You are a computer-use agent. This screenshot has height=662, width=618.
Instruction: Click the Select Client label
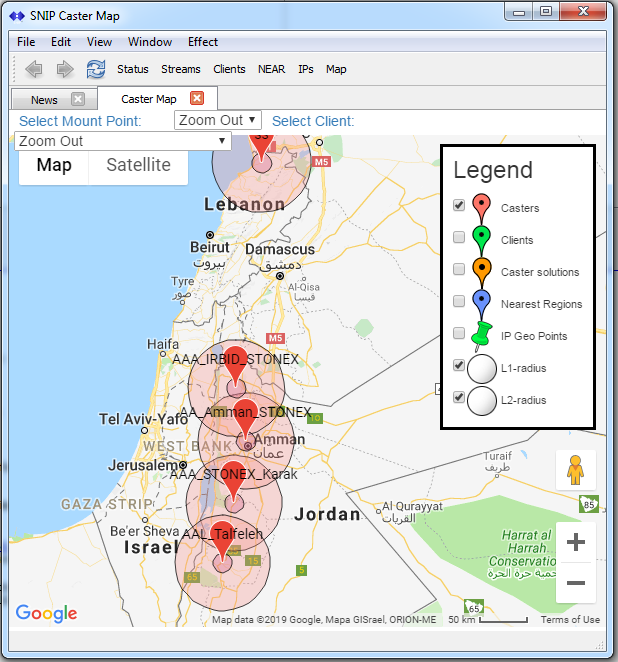click(x=313, y=121)
